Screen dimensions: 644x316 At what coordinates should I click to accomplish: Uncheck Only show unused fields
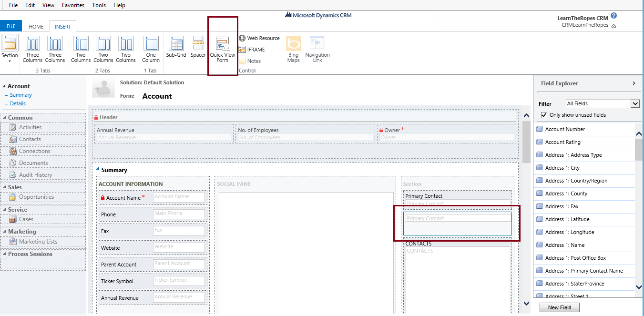[544, 115]
